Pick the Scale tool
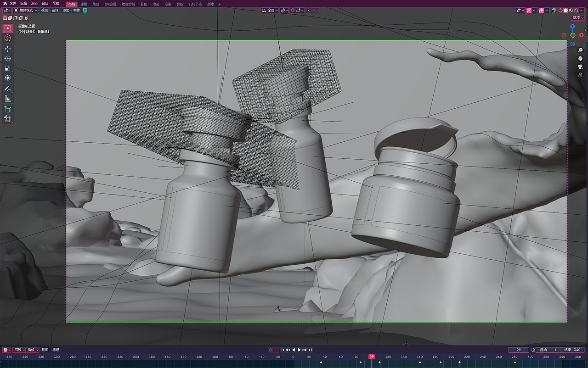588x368 pixels. pyautogui.click(x=8, y=68)
